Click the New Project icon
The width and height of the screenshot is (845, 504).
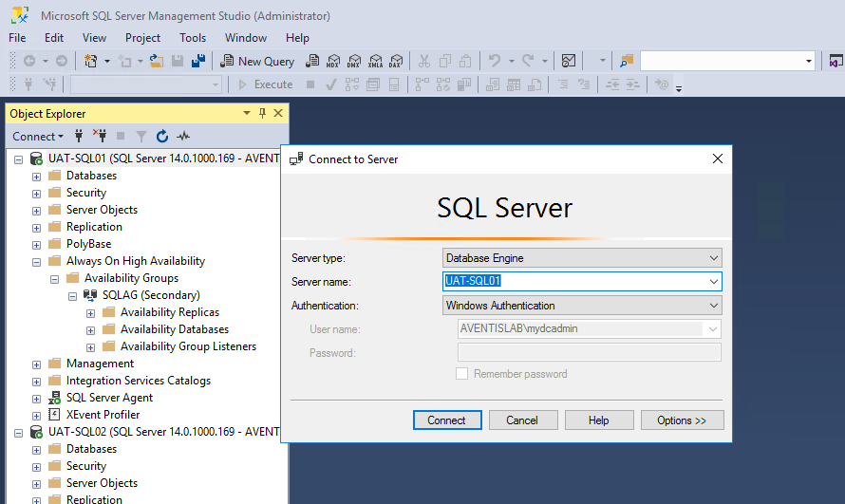[90, 62]
